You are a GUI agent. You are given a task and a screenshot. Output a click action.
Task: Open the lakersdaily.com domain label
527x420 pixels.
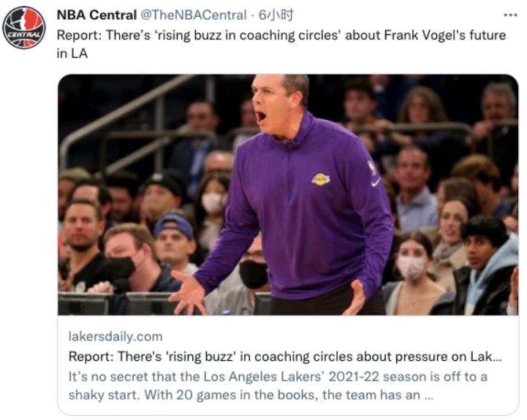(115, 337)
